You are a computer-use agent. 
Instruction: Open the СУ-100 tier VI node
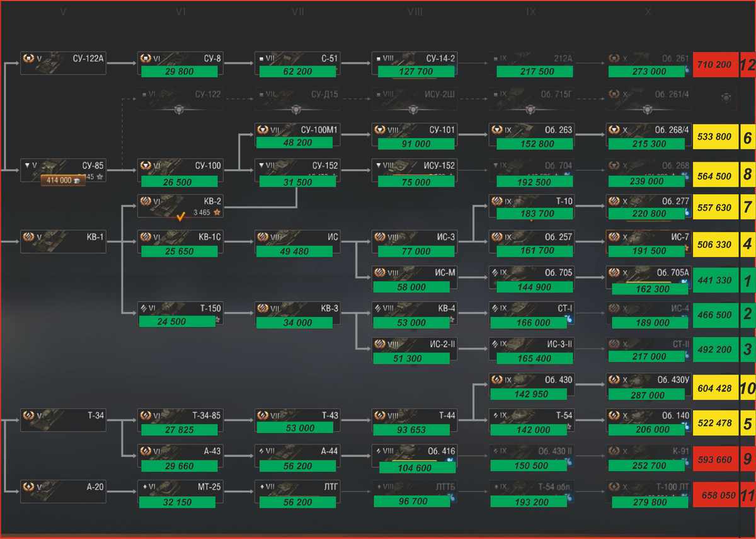(x=180, y=170)
